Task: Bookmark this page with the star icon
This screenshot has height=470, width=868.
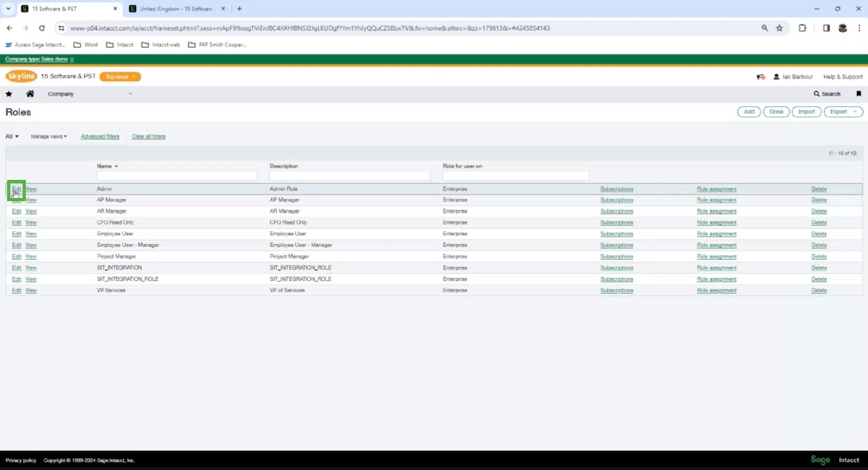Action: pyautogui.click(x=779, y=28)
